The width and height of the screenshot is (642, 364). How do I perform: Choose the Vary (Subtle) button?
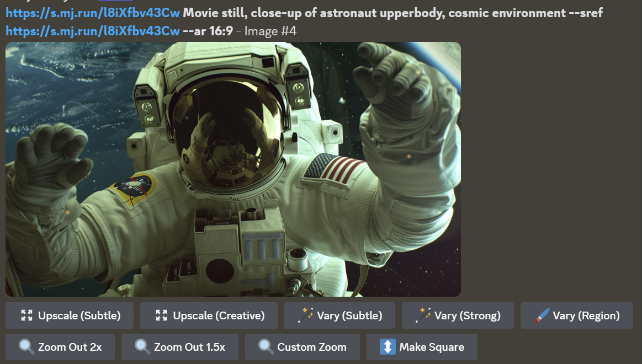click(339, 315)
